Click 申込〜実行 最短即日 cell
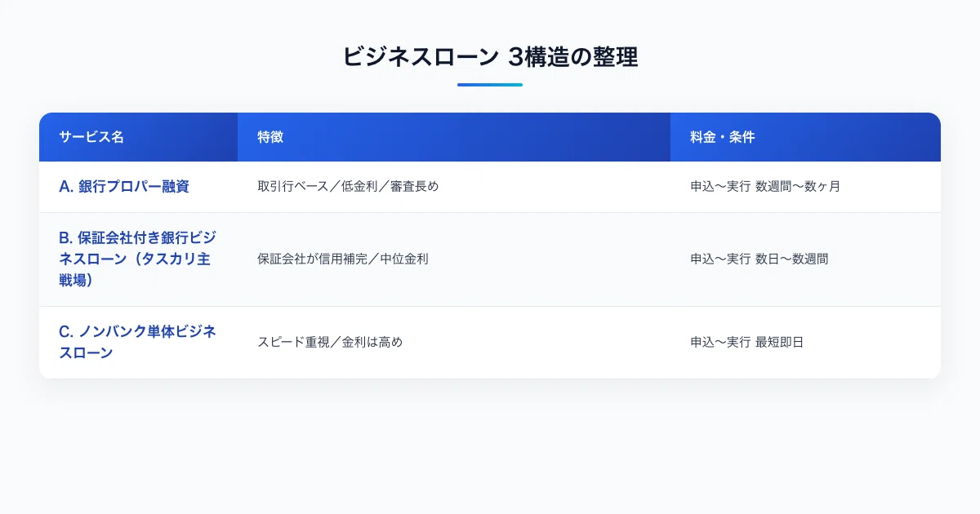Image resolution: width=980 pixels, height=514 pixels. [747, 342]
